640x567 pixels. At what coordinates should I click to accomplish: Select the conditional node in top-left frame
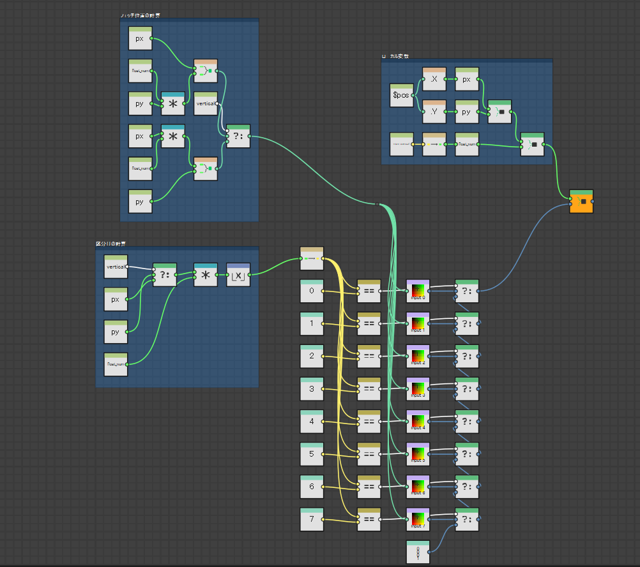[x=238, y=137]
